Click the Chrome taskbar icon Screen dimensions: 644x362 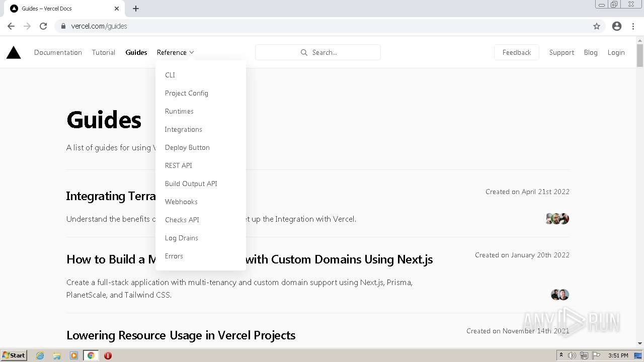pyautogui.click(x=91, y=355)
